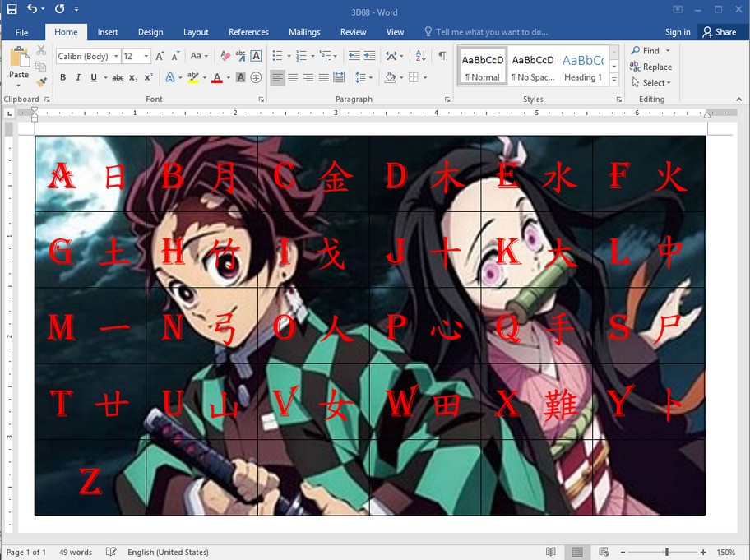Toggle Underline formatting

[93, 77]
